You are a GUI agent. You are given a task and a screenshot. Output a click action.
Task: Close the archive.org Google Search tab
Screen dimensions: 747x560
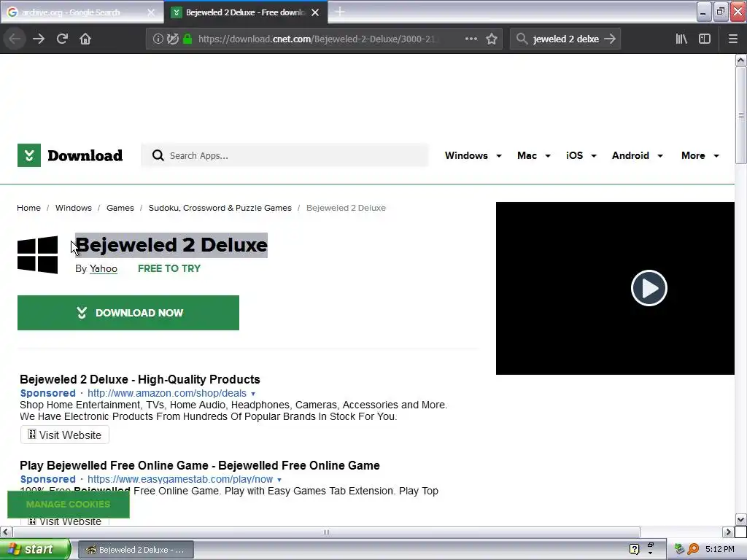pos(151,12)
